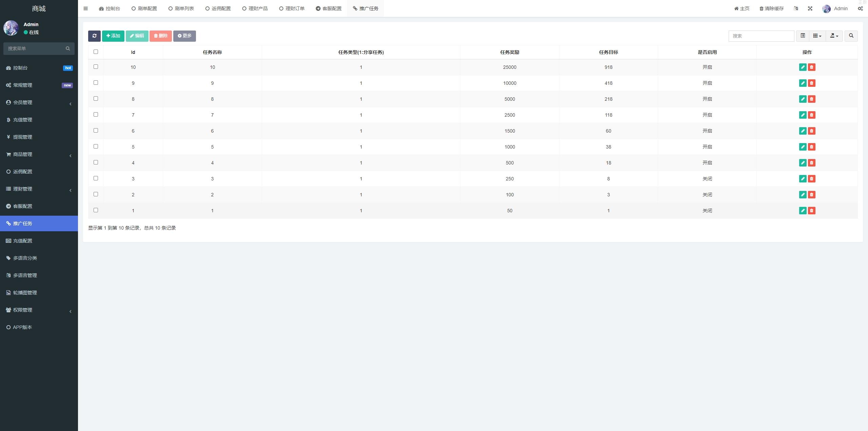Click the sidebar menu search icon
Screen dimensions: 868x431
click(68, 48)
